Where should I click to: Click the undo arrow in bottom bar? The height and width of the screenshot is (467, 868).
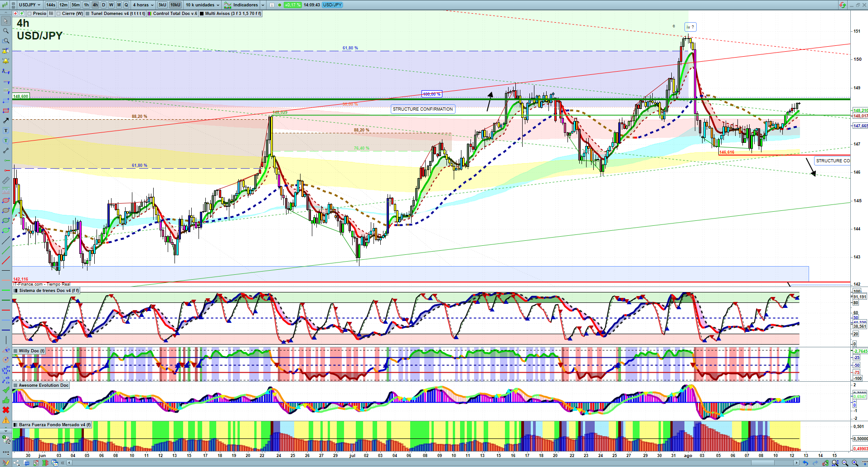[805, 463]
